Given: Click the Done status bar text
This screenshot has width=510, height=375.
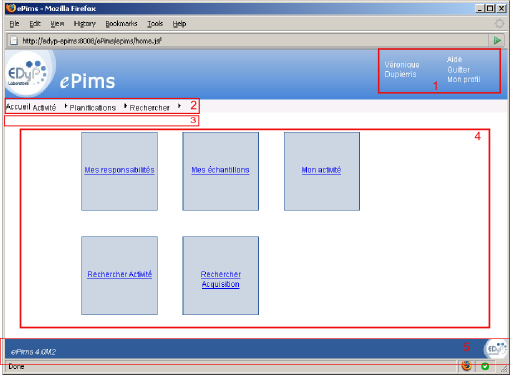Looking at the screenshot, I should (x=16, y=367).
